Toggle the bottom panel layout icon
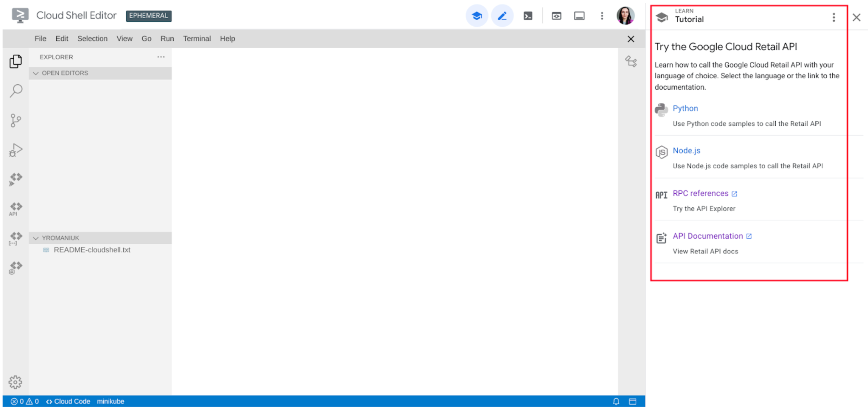 [x=579, y=16]
